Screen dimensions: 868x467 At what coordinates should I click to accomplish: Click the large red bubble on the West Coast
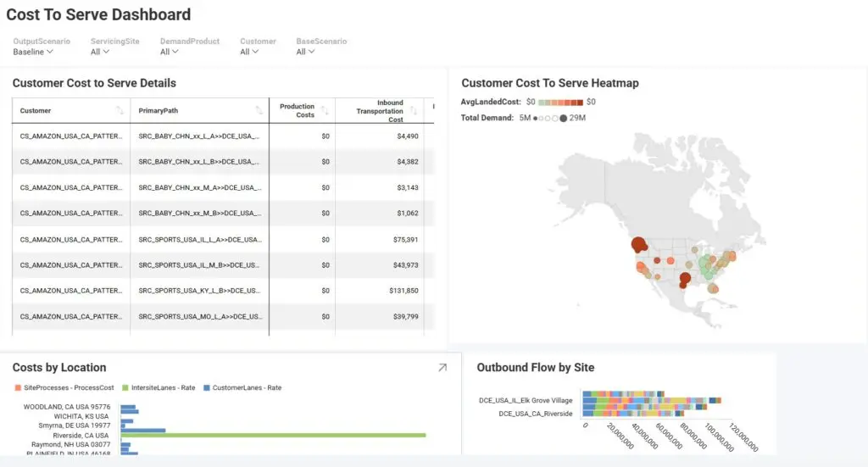637,246
